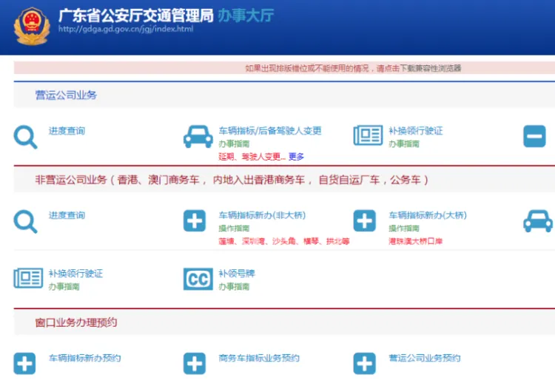Click CC icon for 补领号牌
555x392 pixels.
(x=198, y=279)
